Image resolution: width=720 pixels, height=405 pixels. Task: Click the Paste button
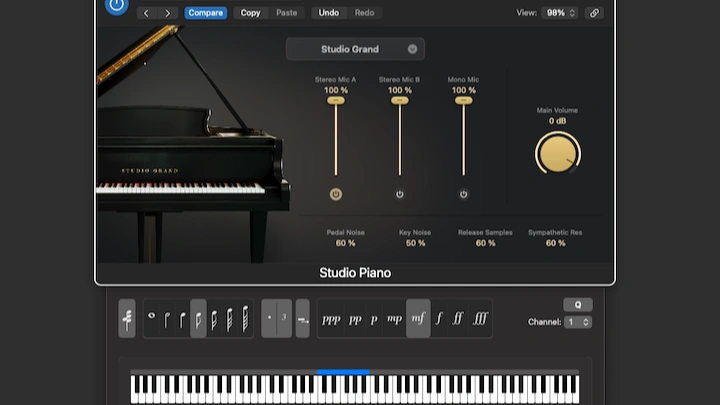tap(287, 13)
